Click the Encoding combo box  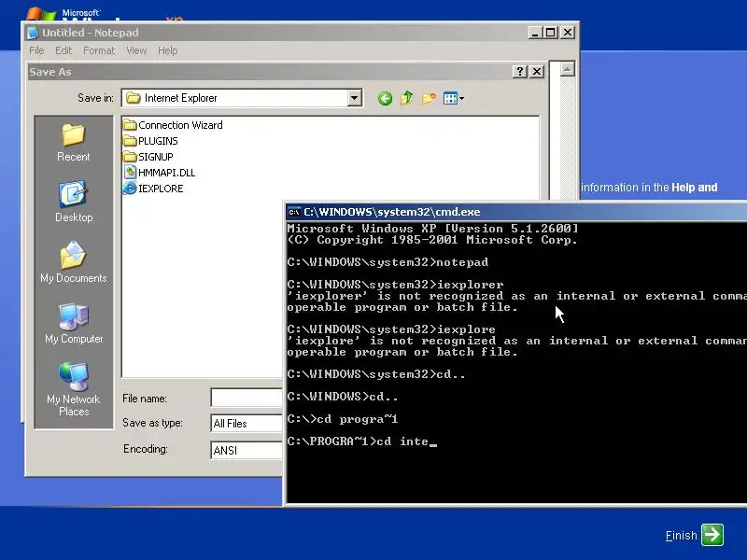[247, 450]
